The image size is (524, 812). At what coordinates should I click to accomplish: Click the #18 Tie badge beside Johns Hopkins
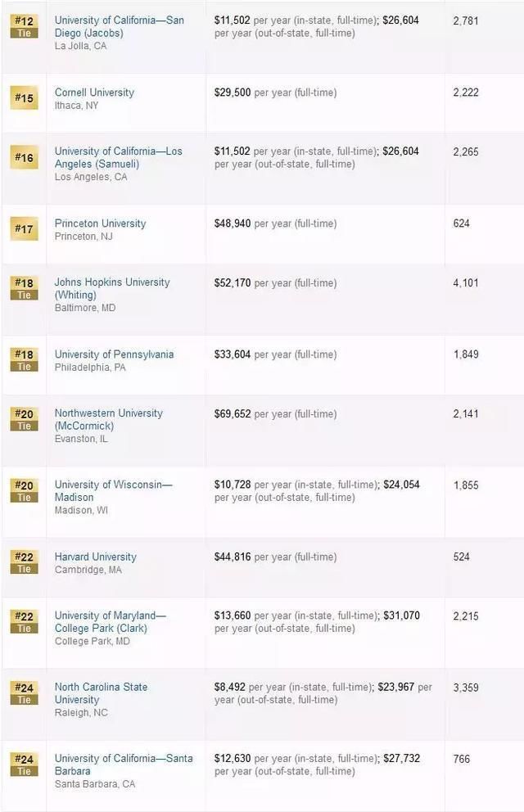[24, 288]
